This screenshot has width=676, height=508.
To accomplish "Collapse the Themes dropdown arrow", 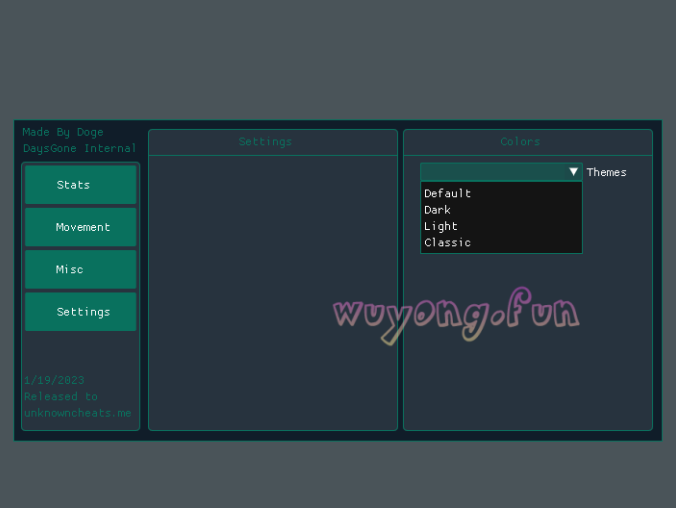I will [x=573, y=172].
